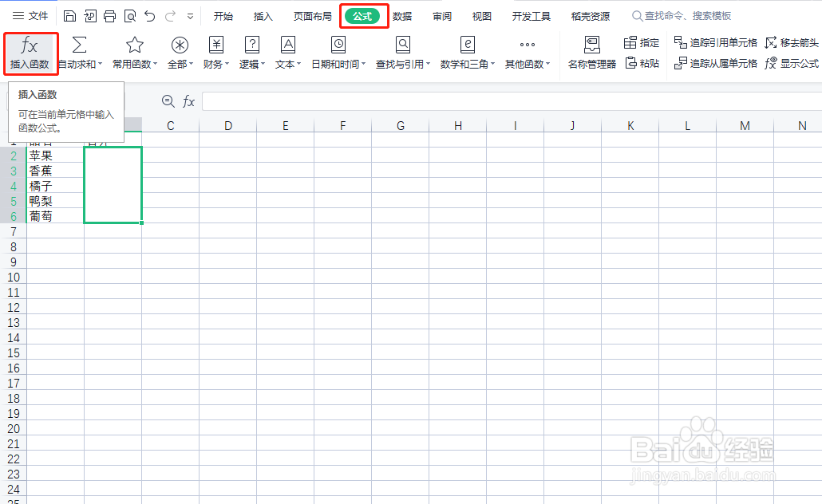Open the Common Functions (常用函数) star icon

[135, 45]
